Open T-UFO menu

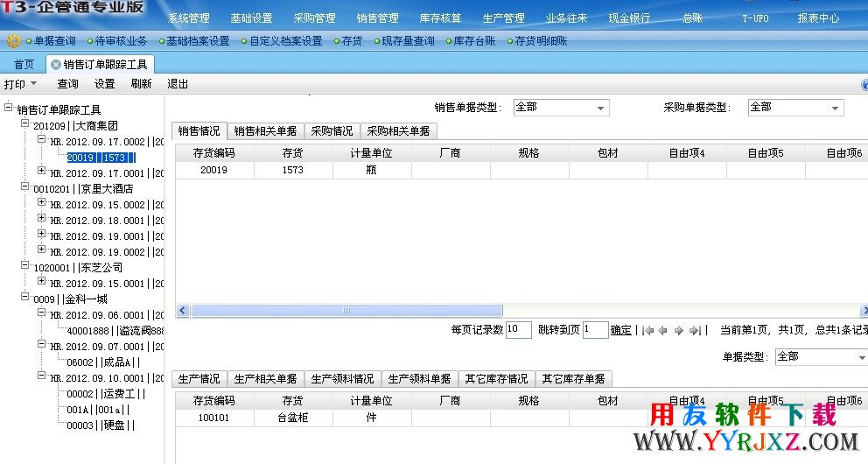pos(756,18)
